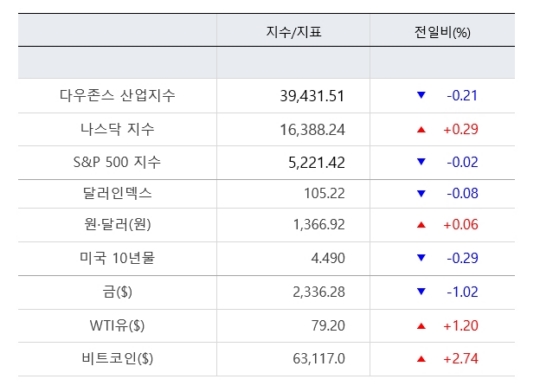Select the 지수/지표 column header

pyautogui.click(x=294, y=32)
